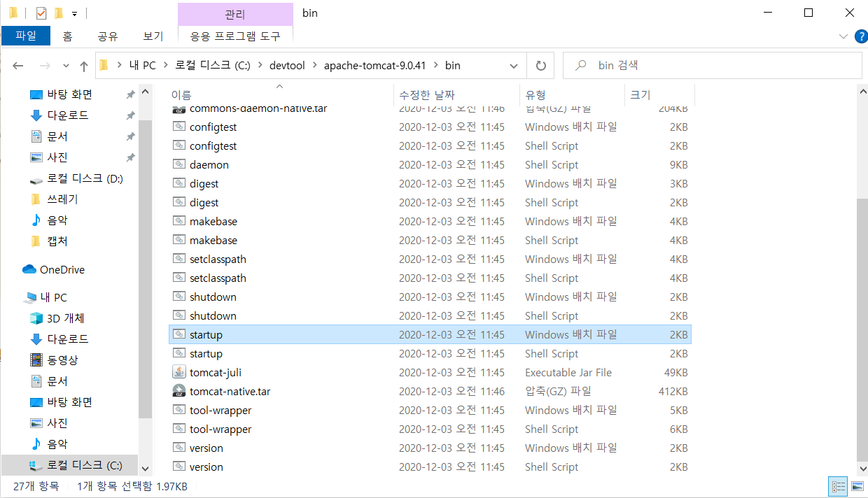Sort by the 이름 column header
The height and width of the screenshot is (498, 868).
[x=280, y=95]
